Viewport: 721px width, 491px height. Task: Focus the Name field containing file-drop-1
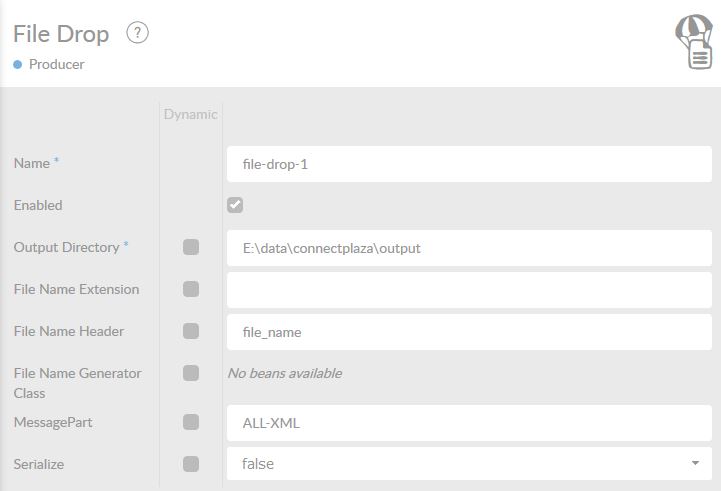pyautogui.click(x=469, y=164)
